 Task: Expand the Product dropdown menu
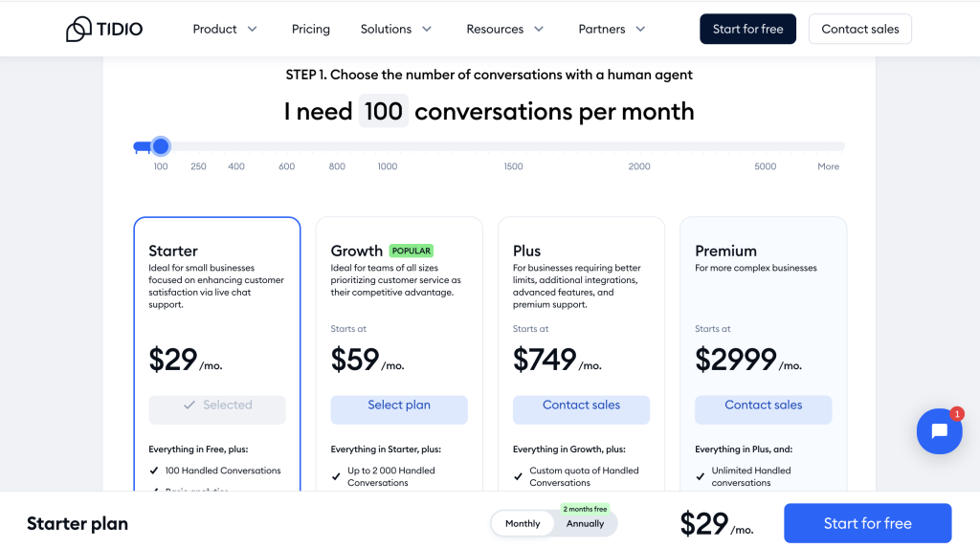pos(224,29)
